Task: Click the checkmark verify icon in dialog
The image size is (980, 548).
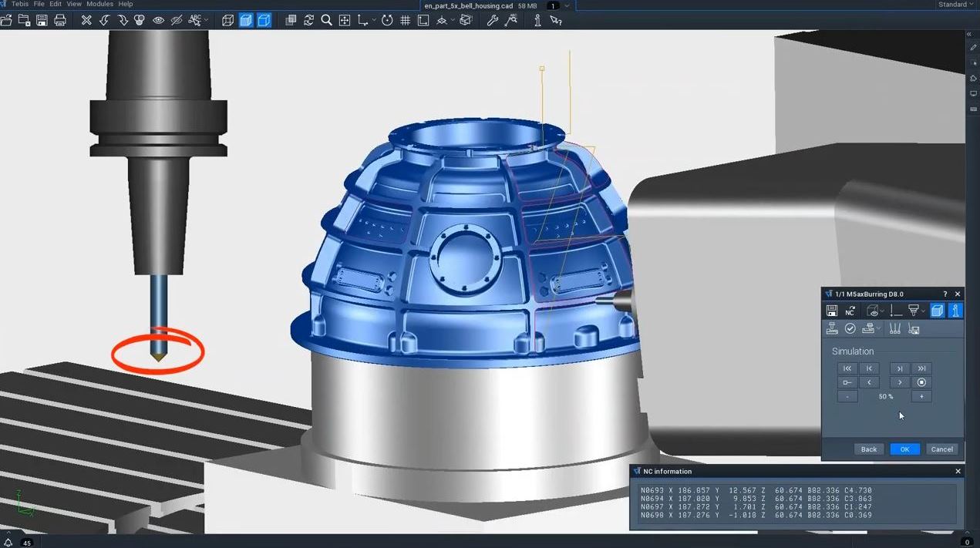Action: [x=850, y=329]
